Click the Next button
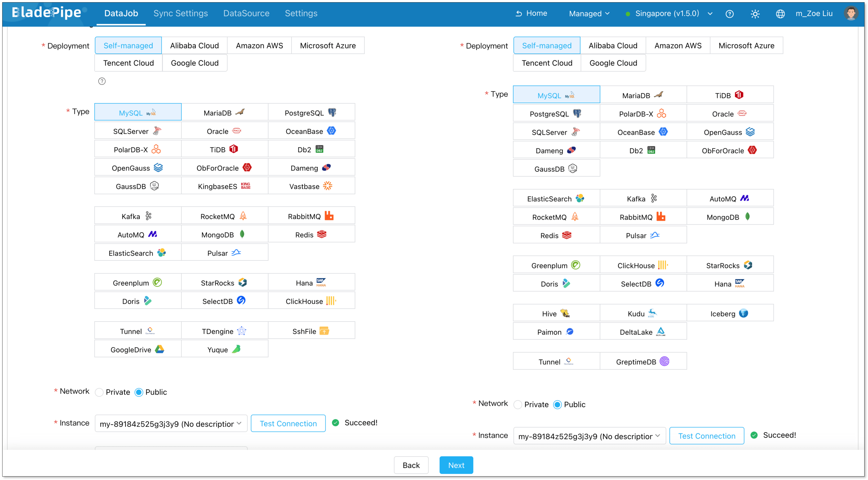868x480 pixels. [456, 465]
